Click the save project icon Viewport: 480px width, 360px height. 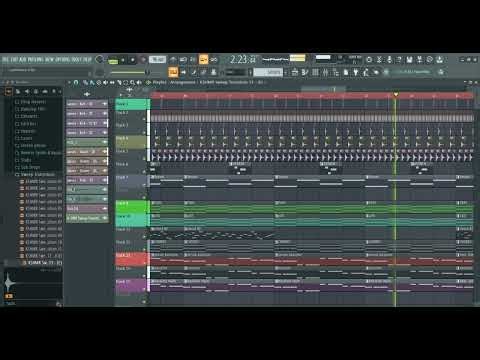pyautogui.click(x=409, y=60)
